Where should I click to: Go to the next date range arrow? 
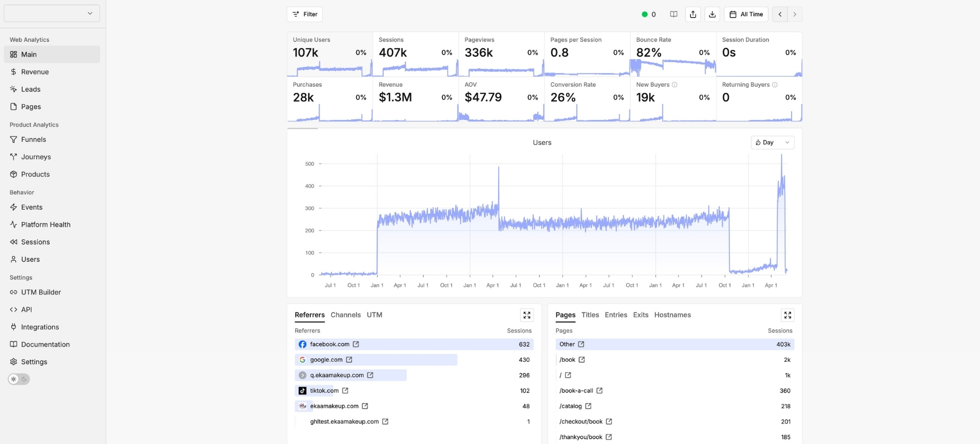click(x=795, y=14)
